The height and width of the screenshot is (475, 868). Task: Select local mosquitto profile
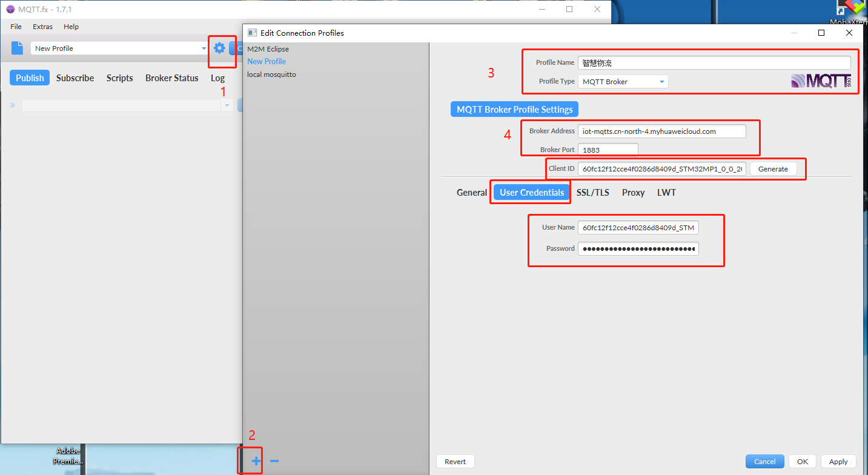271,75
